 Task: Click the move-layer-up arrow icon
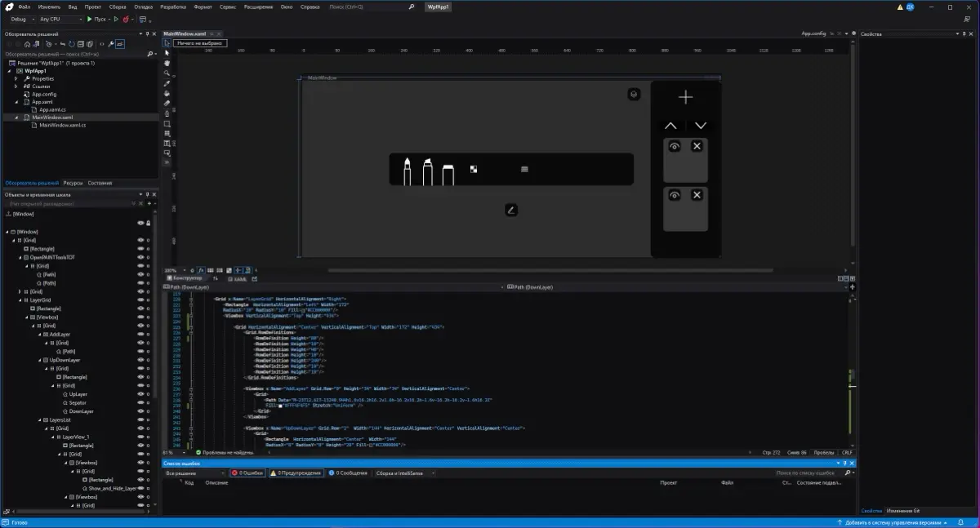coord(671,126)
